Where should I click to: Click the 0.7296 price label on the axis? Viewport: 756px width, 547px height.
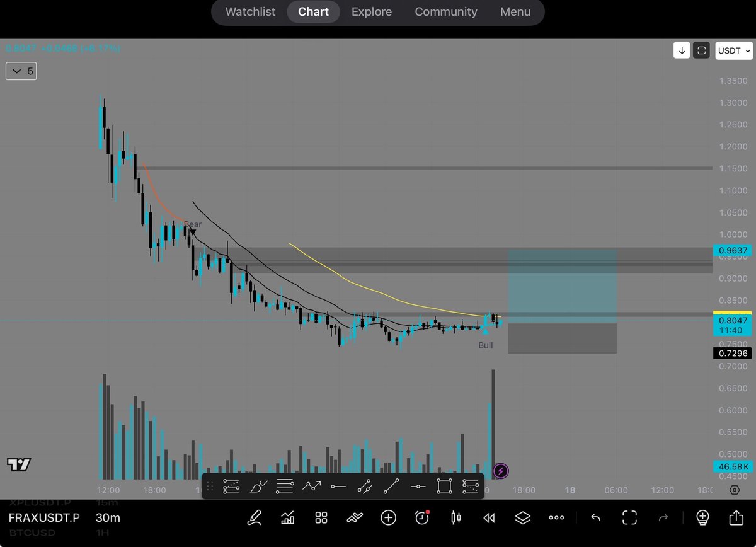pyautogui.click(x=733, y=354)
